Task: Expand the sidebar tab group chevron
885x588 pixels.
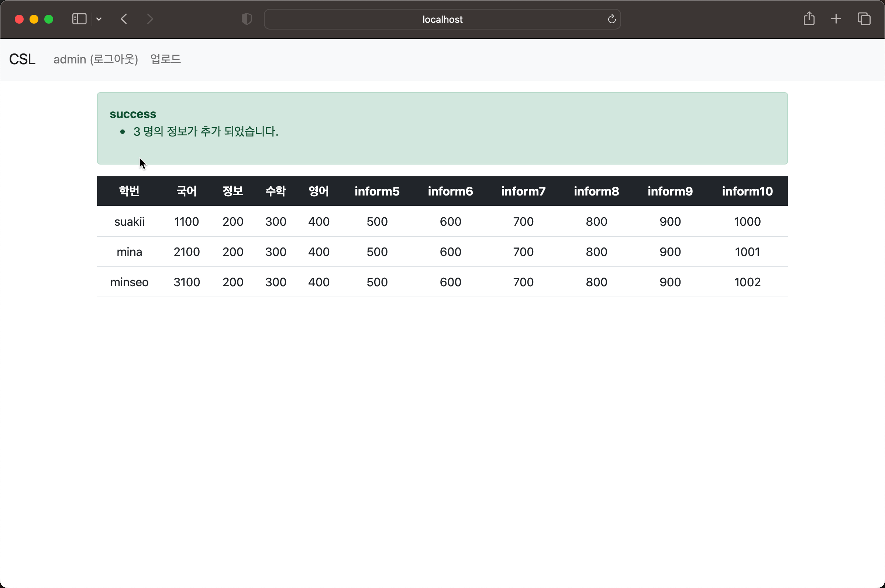Action: click(x=99, y=19)
